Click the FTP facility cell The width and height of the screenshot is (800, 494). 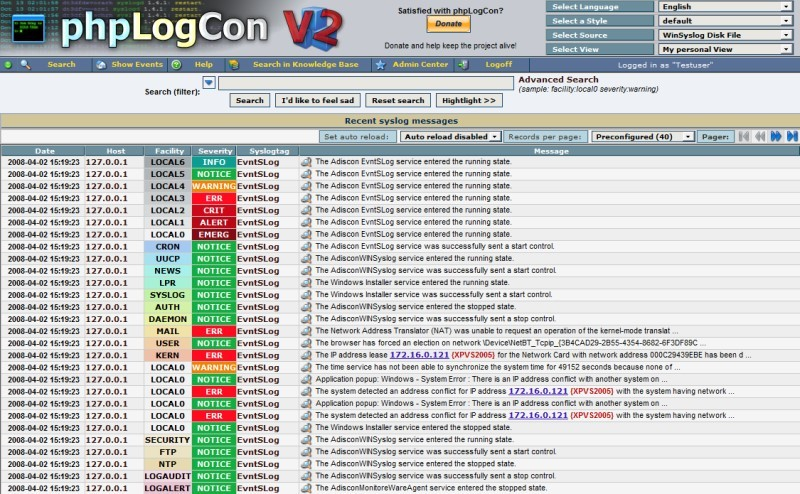167,452
